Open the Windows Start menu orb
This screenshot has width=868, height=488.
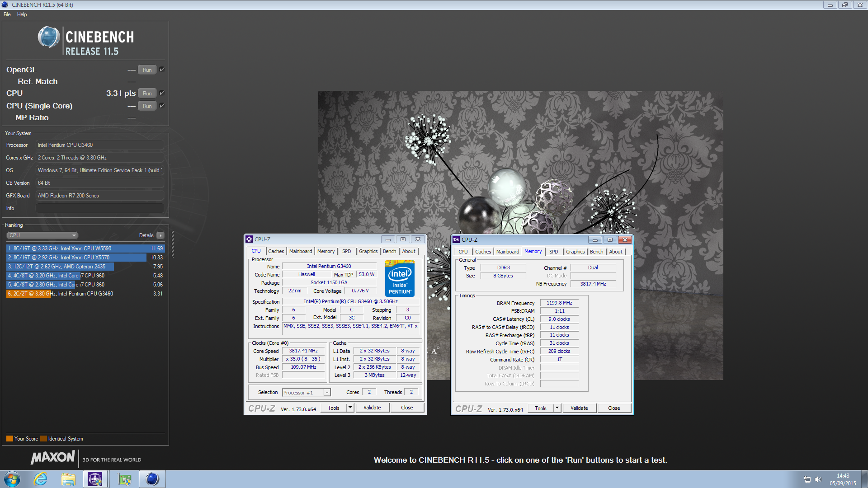[x=12, y=479]
